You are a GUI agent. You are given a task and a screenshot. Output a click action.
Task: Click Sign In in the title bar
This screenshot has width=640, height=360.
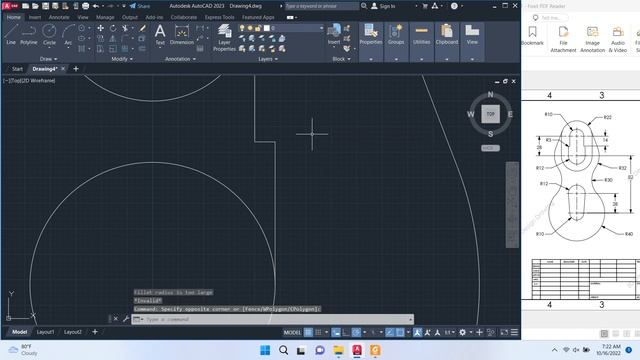coord(383,6)
